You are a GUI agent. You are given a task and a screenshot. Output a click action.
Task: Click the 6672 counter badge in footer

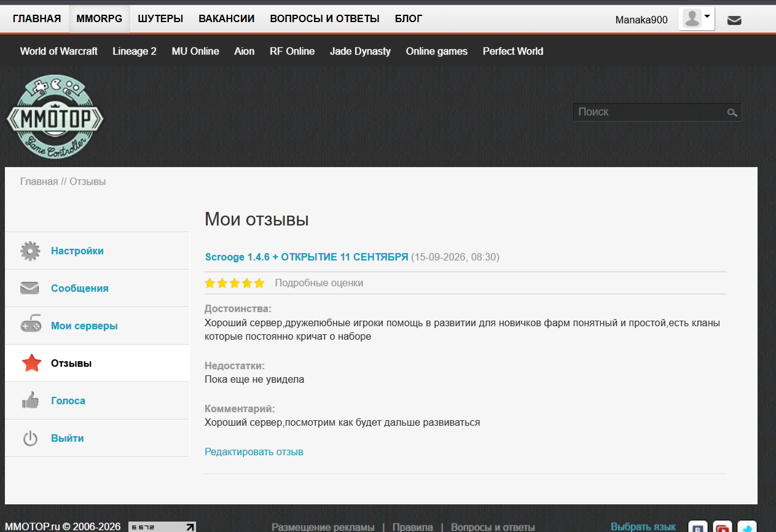click(162, 526)
